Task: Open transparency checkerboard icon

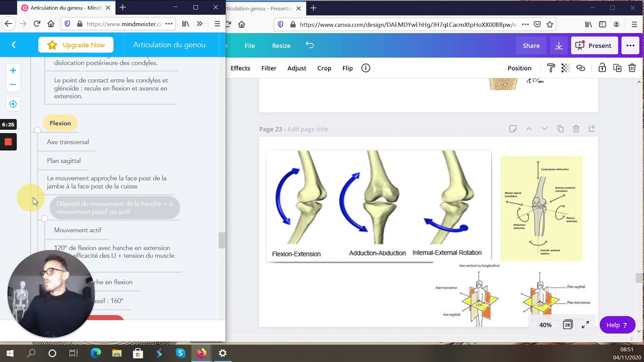Action: pos(566,68)
